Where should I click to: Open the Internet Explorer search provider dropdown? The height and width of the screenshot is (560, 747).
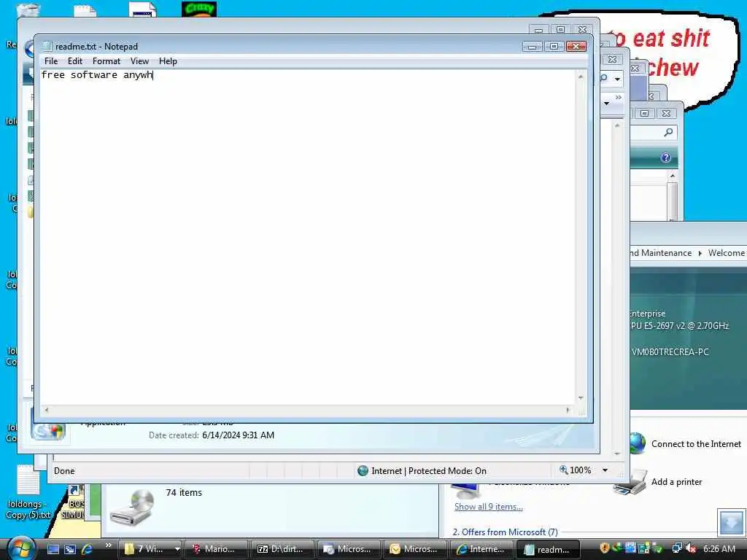coord(617,79)
